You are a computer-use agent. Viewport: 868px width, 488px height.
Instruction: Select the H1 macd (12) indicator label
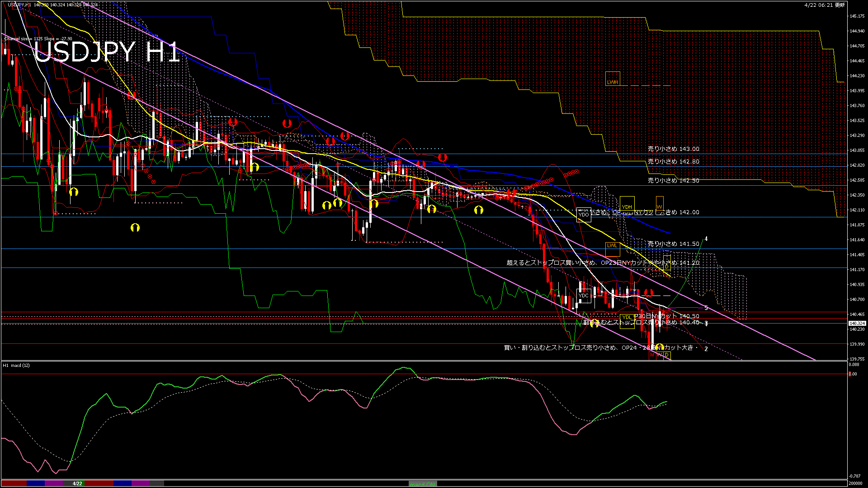click(x=16, y=365)
